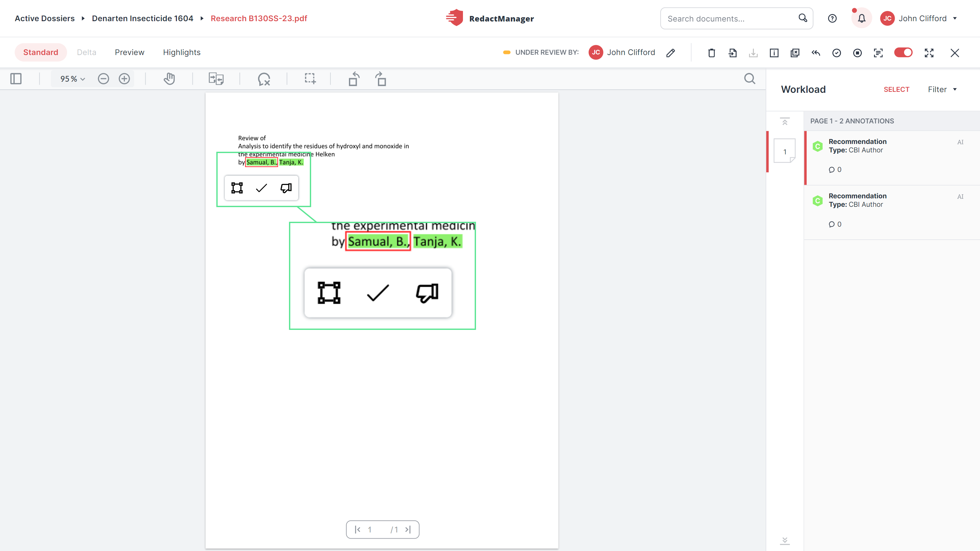This screenshot has width=980, height=551.
Task: Click the RedactManager logo
Action: [490, 18]
